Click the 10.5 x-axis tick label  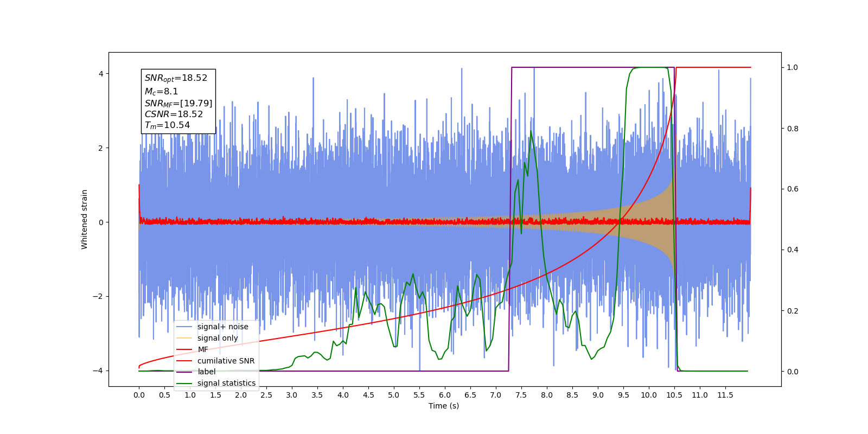click(x=674, y=395)
